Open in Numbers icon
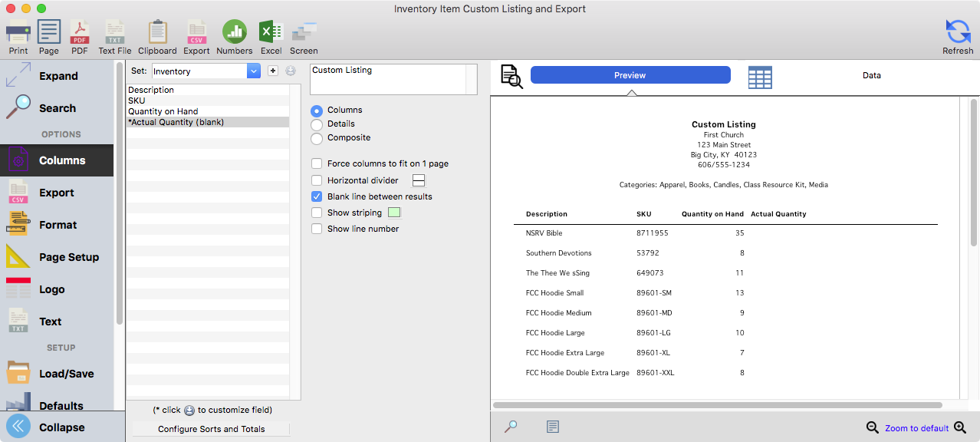 235,33
